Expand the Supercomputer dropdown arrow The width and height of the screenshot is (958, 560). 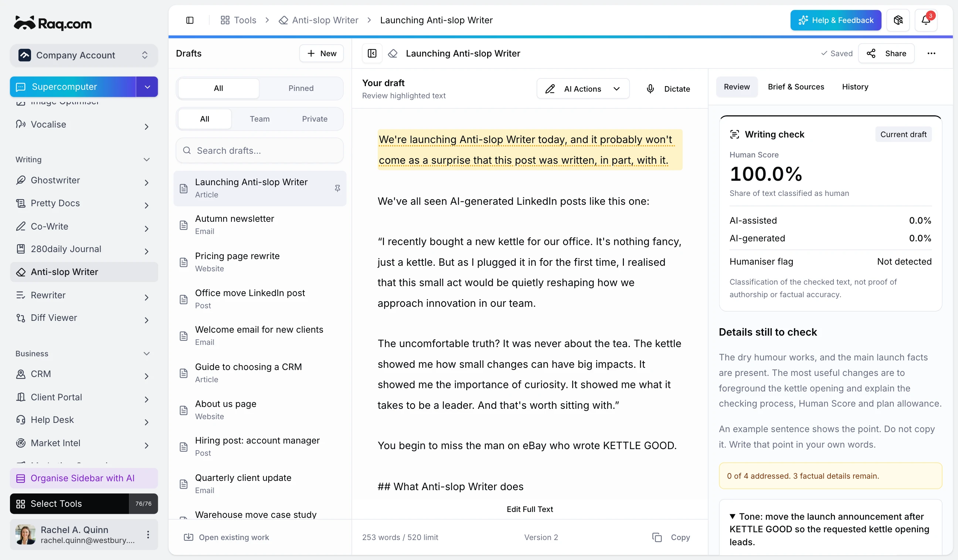click(147, 87)
